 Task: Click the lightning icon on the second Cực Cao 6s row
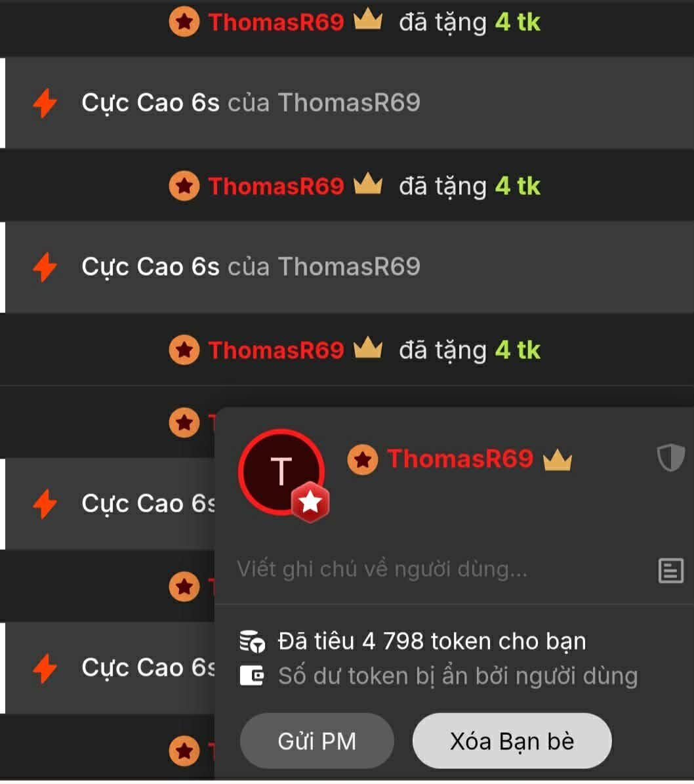(x=45, y=267)
